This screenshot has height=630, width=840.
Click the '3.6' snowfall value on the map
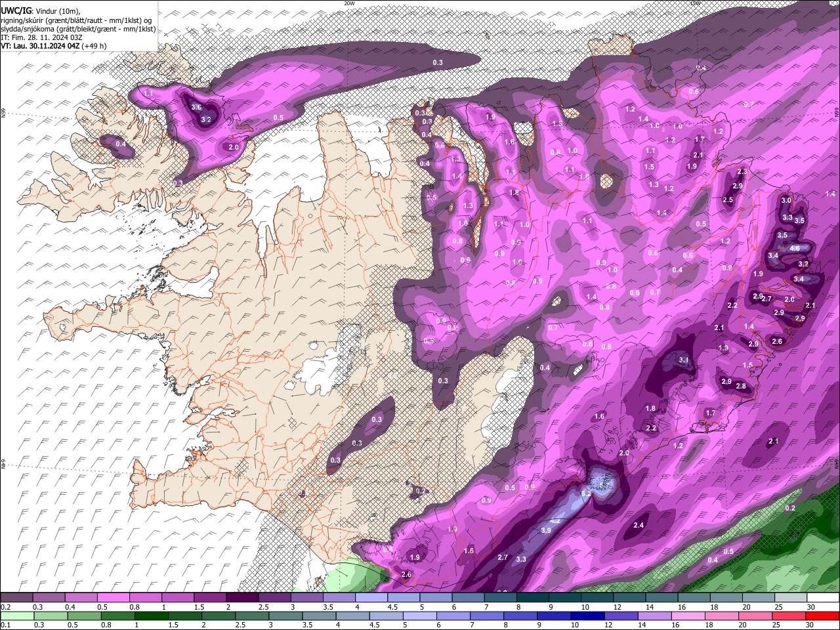(196, 107)
